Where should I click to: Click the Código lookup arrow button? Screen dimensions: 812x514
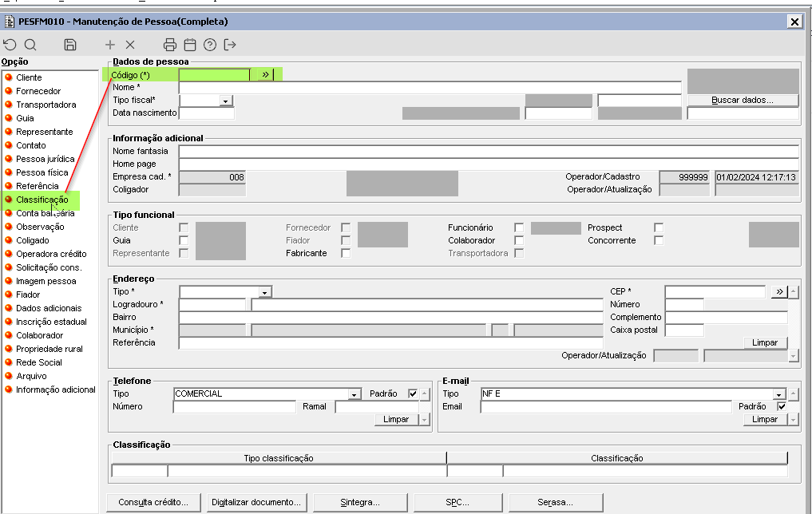tap(265, 74)
